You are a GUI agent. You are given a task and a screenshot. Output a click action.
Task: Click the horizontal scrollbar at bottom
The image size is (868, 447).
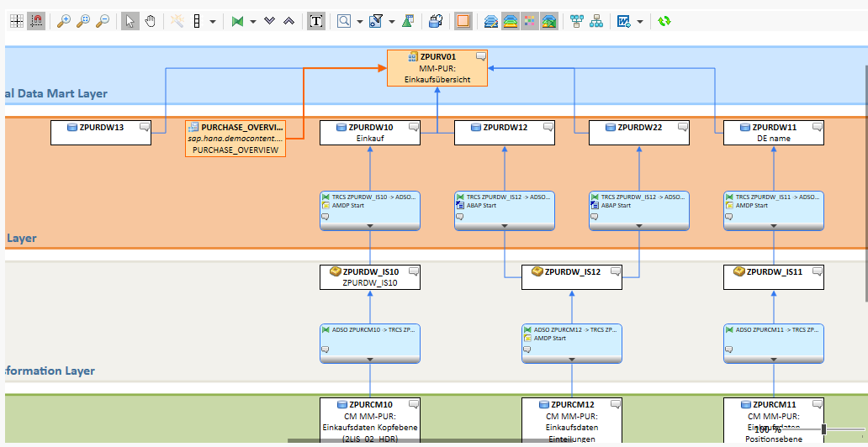tap(505, 440)
